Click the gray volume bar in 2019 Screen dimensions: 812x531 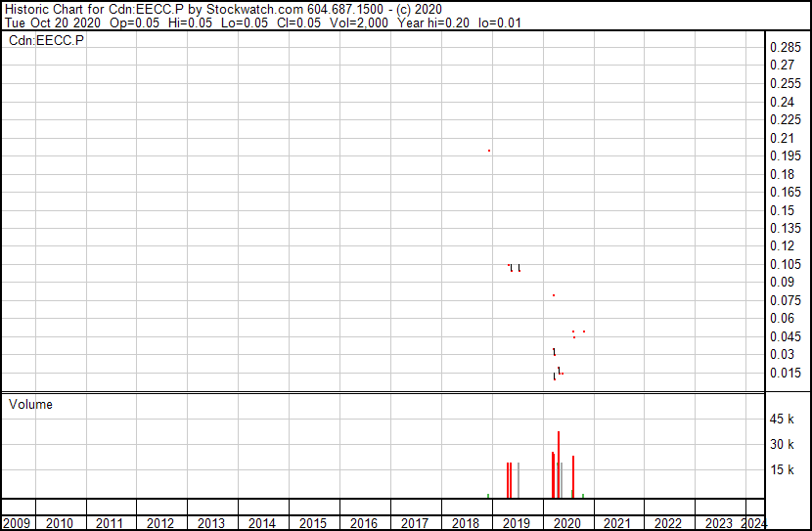519,480
